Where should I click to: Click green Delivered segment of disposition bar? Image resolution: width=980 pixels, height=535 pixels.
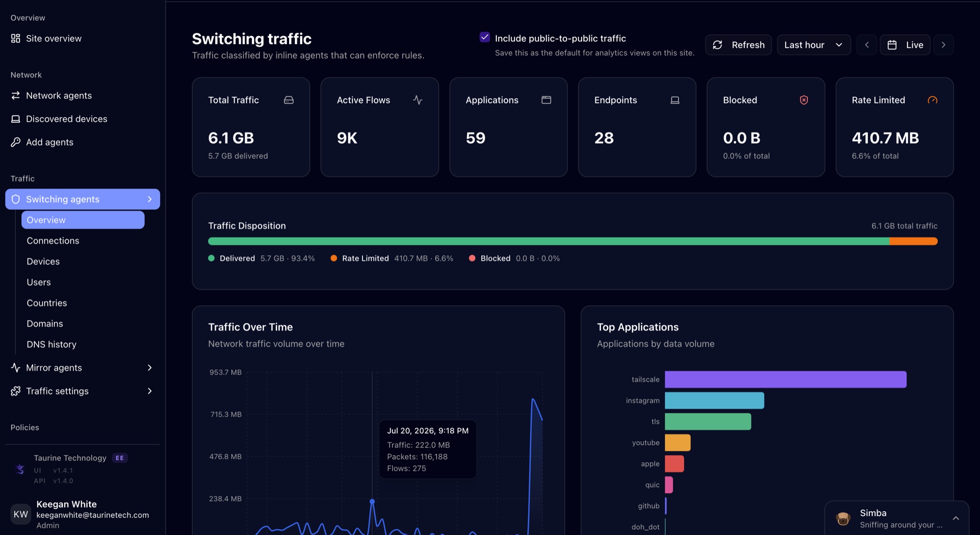pyautogui.click(x=549, y=241)
